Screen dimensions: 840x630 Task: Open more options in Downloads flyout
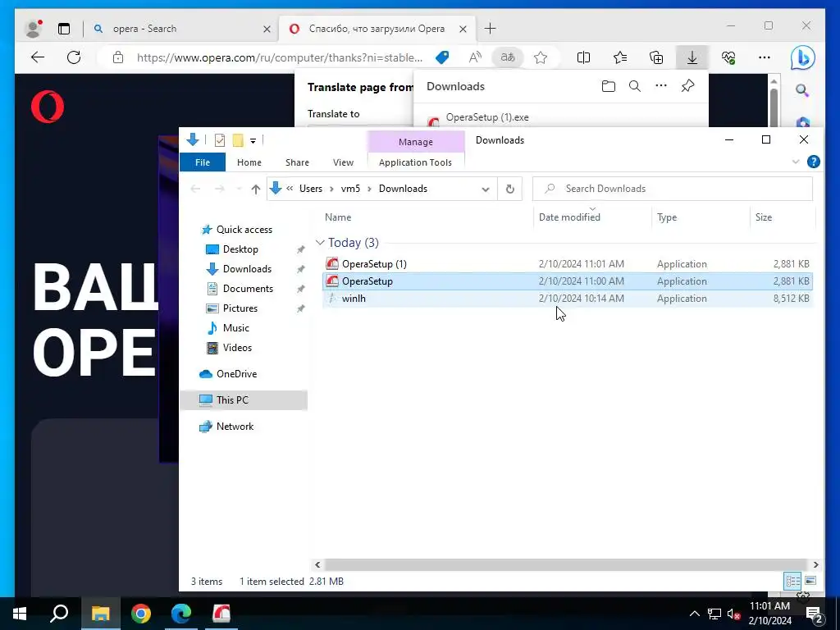click(661, 85)
